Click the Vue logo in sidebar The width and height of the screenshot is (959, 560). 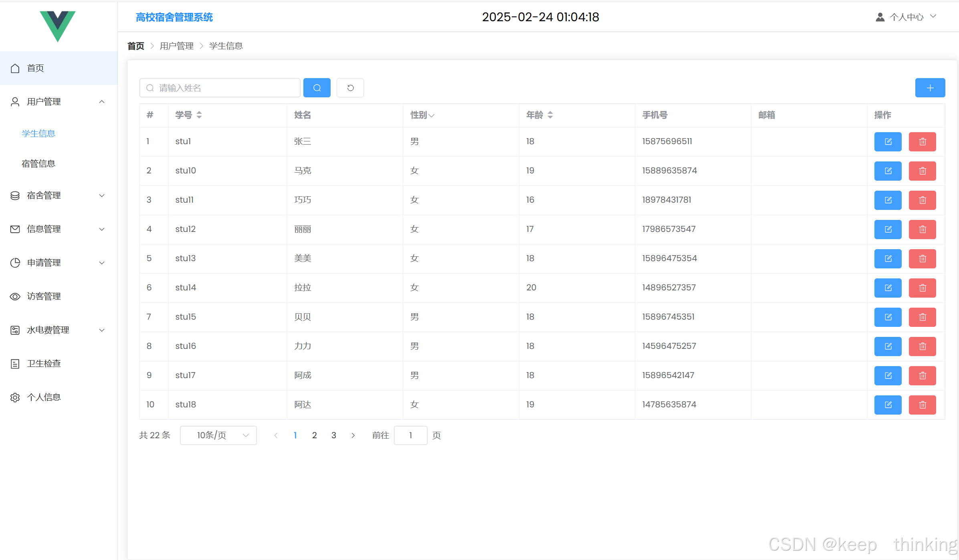(x=58, y=26)
